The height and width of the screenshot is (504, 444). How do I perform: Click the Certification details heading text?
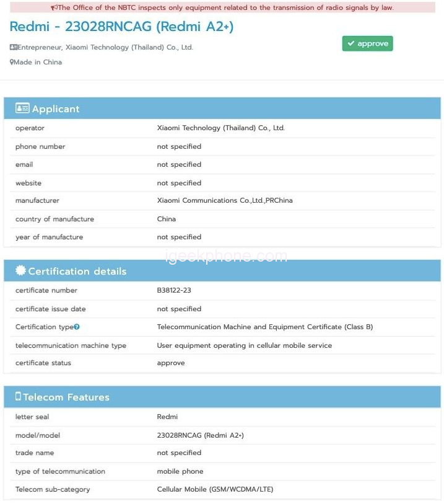coord(77,272)
